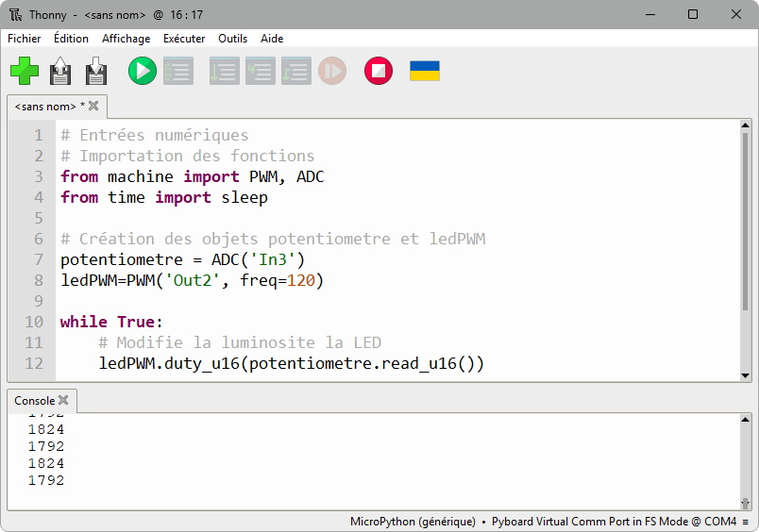Image resolution: width=759 pixels, height=532 pixels.
Task: Click the Step out debug icon
Action: [296, 71]
